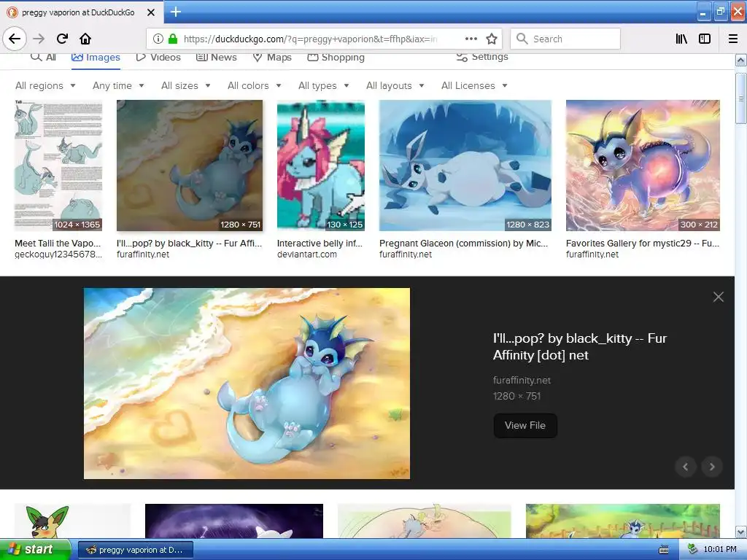Image resolution: width=747 pixels, height=560 pixels.
Task: Click the detail panel image title link
Action: point(580,346)
